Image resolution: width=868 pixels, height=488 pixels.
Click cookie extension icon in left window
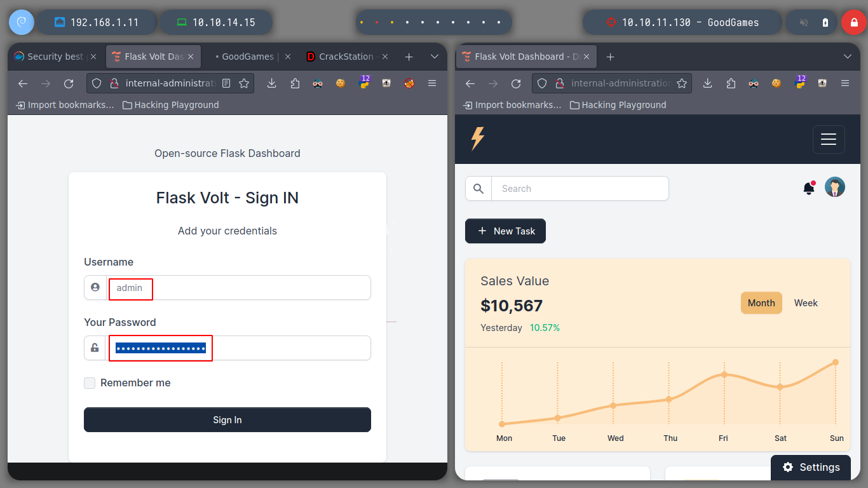click(341, 83)
